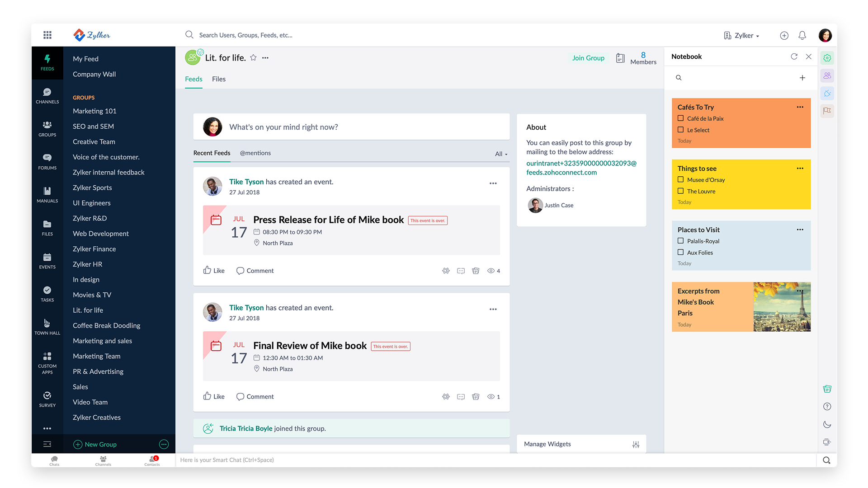Click the Tasks icon in sidebar

(47, 293)
